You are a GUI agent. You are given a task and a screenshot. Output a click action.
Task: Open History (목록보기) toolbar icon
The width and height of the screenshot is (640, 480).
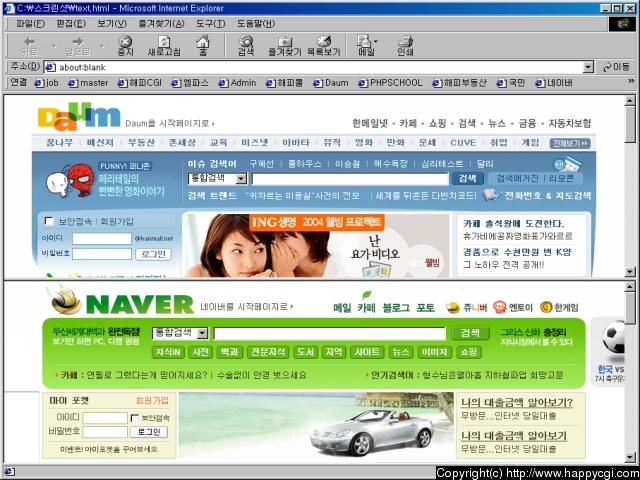(x=324, y=45)
